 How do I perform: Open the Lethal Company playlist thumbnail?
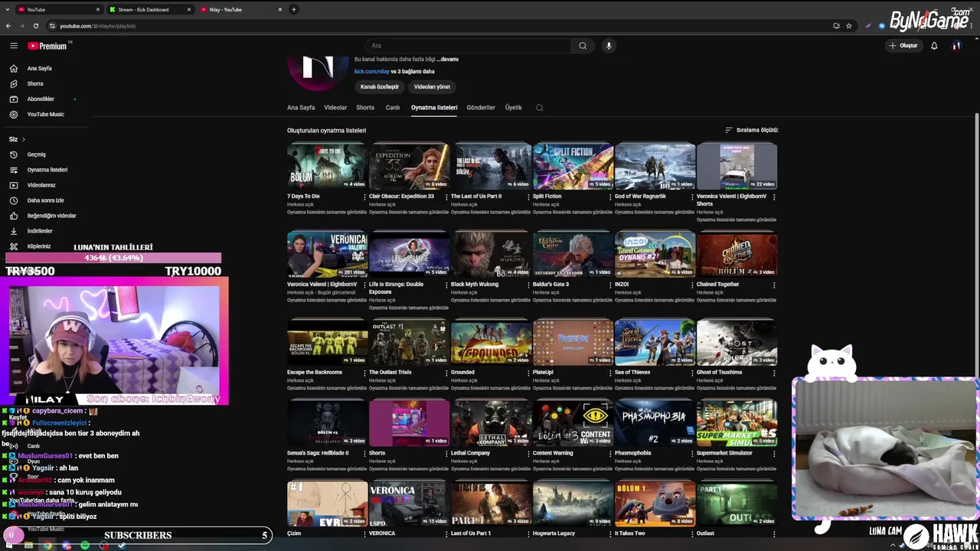pos(491,422)
